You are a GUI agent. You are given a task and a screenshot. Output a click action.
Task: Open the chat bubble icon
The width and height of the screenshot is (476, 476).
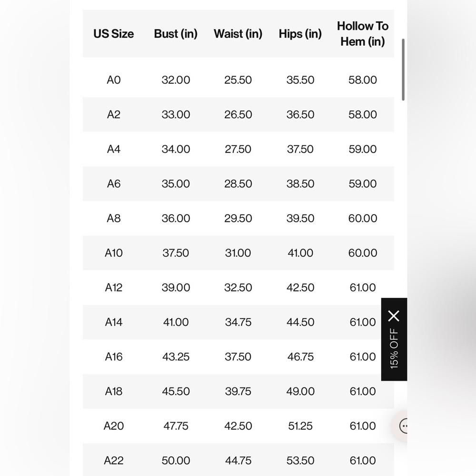[x=404, y=426]
